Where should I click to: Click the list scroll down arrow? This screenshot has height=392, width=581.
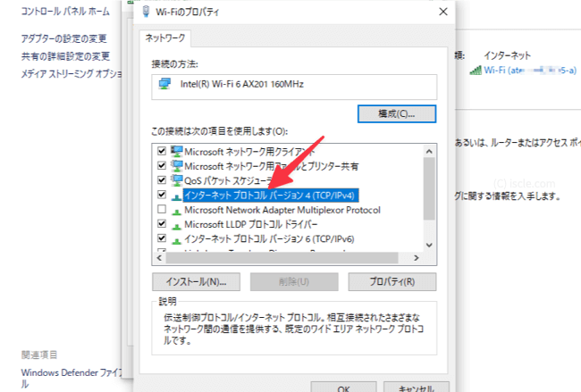tap(429, 245)
